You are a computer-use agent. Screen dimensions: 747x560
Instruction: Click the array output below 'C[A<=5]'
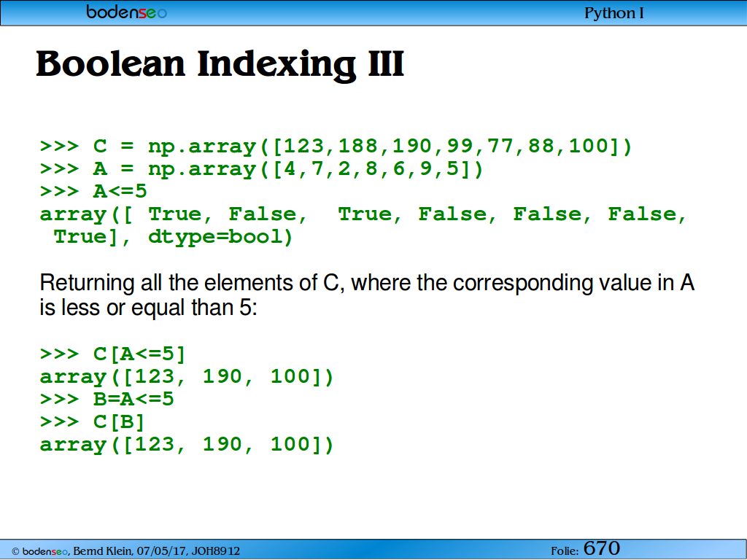[x=187, y=377]
